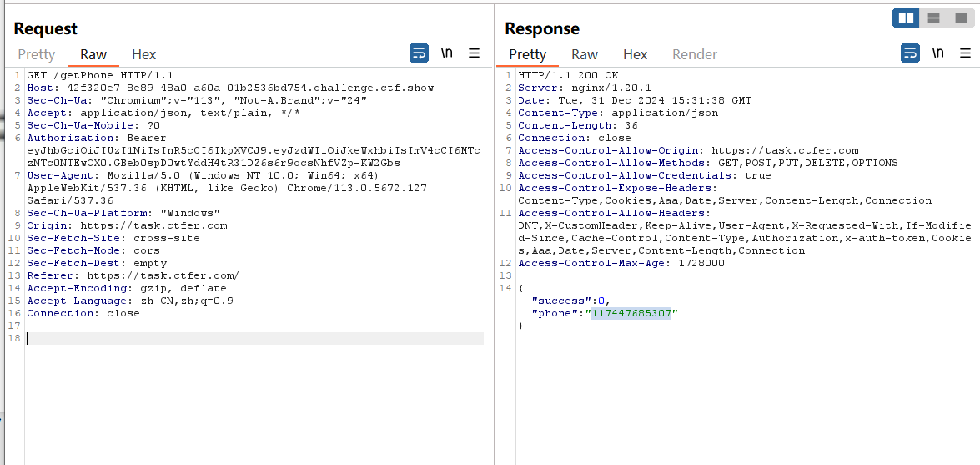Toggle line wrap in the Request panel
Viewport: 980px width, 465px height.
pos(419,53)
